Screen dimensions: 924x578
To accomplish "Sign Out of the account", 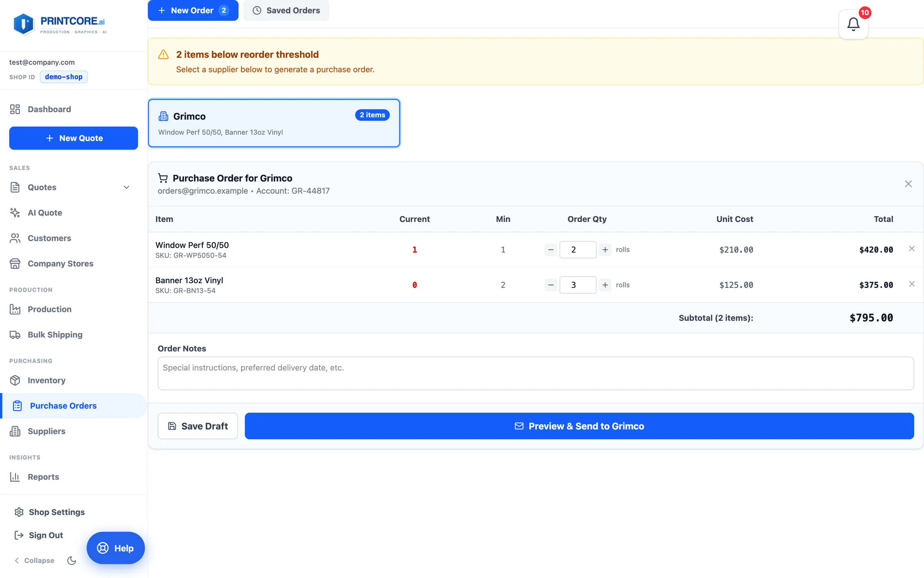I will tap(38, 535).
